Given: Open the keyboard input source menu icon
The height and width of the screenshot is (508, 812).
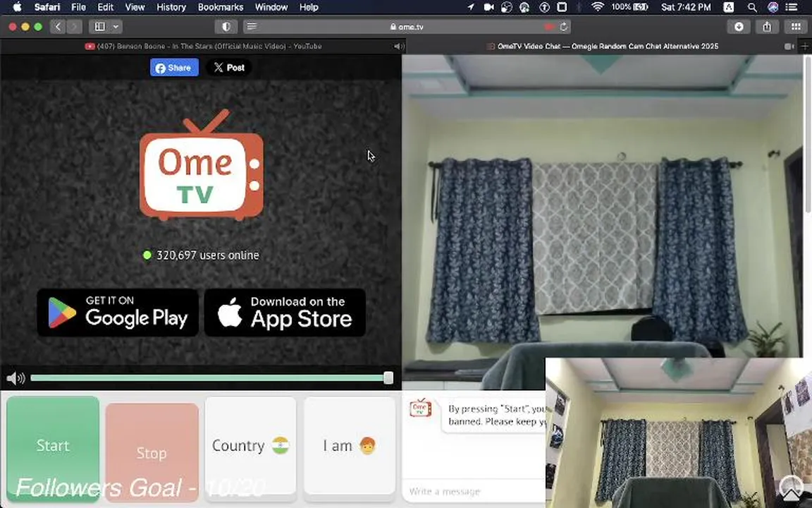Looking at the screenshot, I should [x=728, y=7].
